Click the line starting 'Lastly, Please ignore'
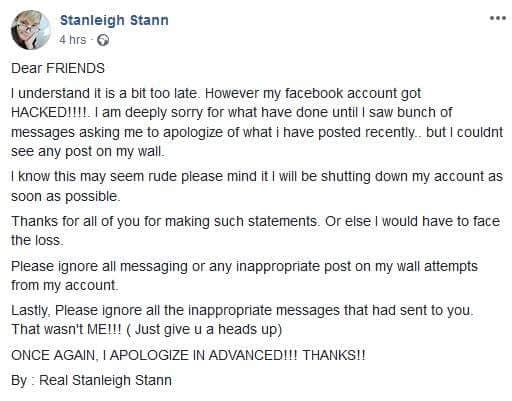 point(242,310)
